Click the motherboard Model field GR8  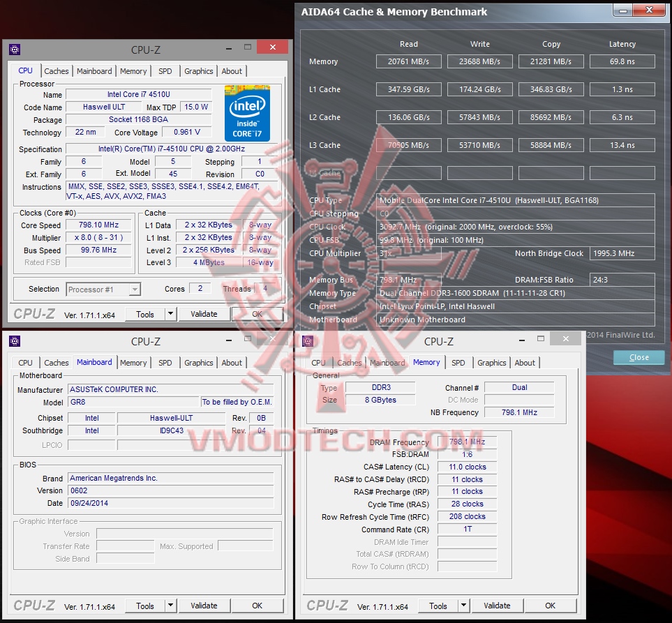point(134,402)
